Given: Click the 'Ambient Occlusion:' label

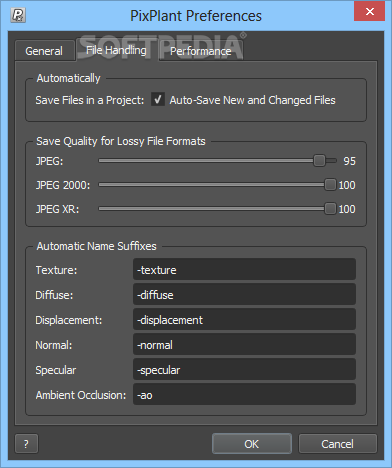Looking at the screenshot, I should [81, 395].
